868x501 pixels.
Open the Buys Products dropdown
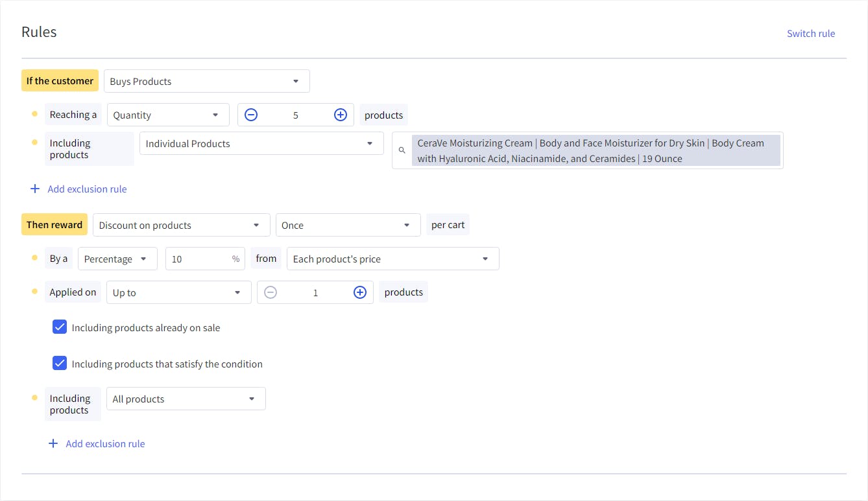pyautogui.click(x=206, y=81)
